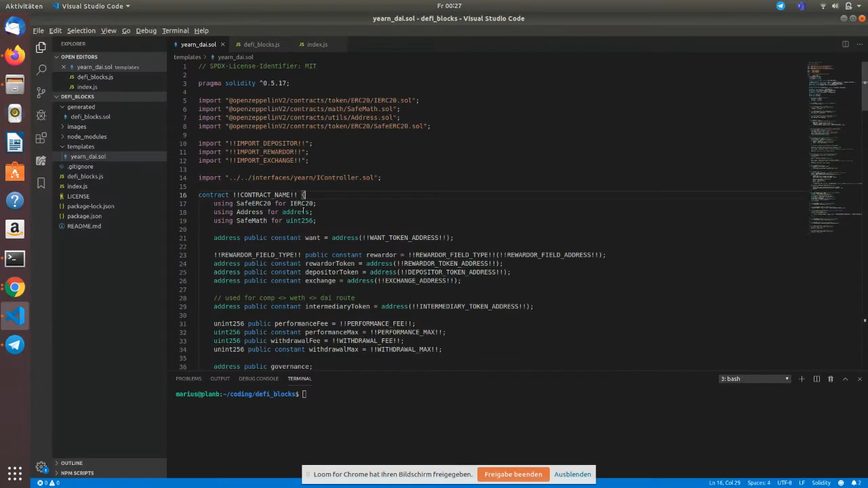Open the Help menu
The image size is (868, 488).
point(201,30)
